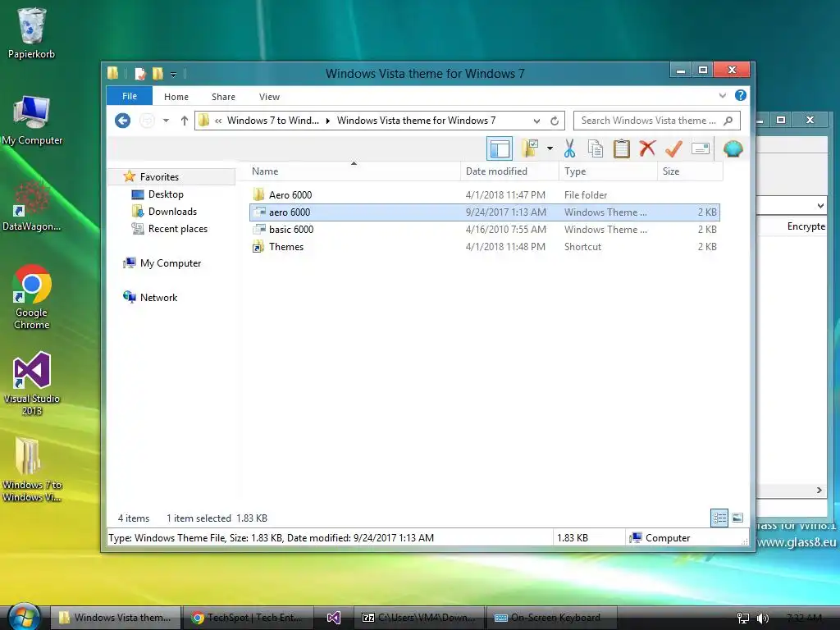Switch to the Windows Vista them... taskbar button
The width and height of the screenshot is (840, 630).
[116, 618]
